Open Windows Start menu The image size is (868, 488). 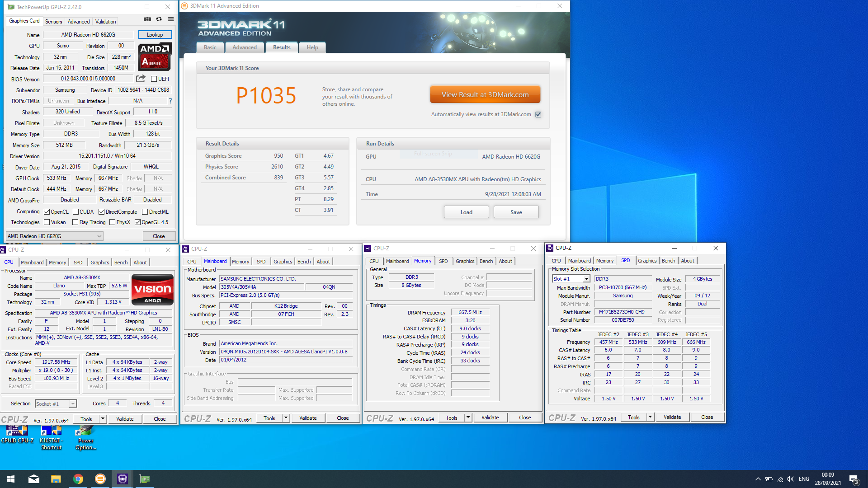pyautogui.click(x=11, y=479)
